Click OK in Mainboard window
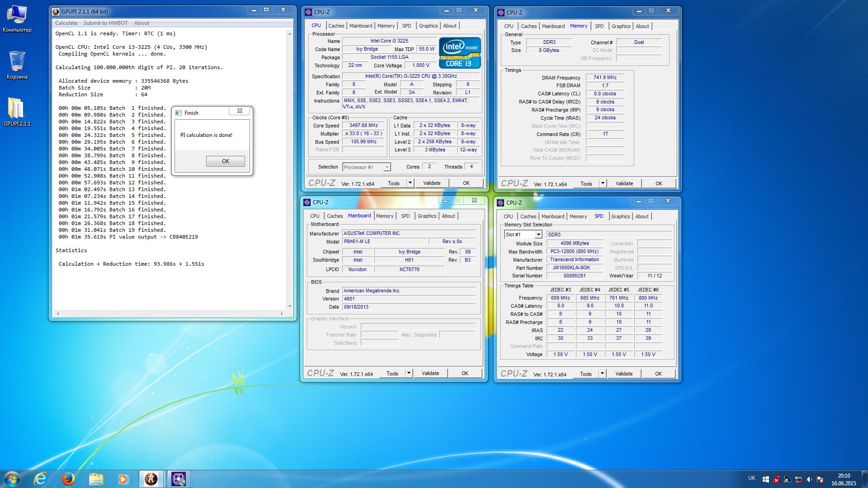 pos(465,373)
